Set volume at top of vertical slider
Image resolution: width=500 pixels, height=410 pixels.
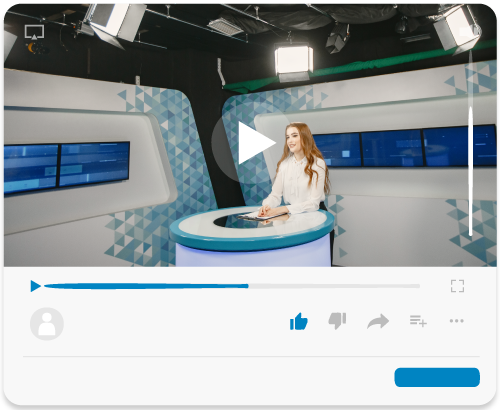coord(470,109)
